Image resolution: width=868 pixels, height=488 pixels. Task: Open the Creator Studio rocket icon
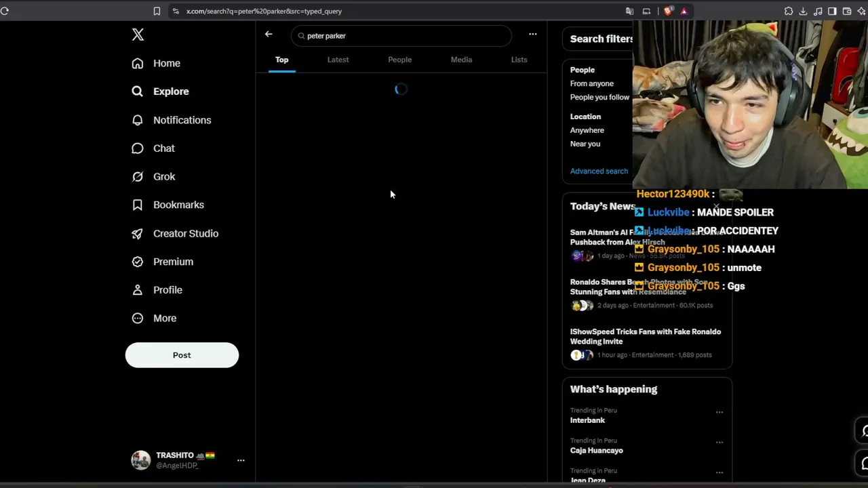pyautogui.click(x=138, y=233)
